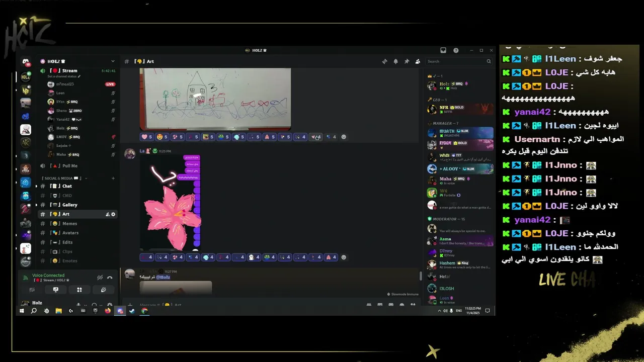Viewport: 644px width, 362px height.
Task: Open HOLZ server dropdown menu chevron
Action: 113,61
